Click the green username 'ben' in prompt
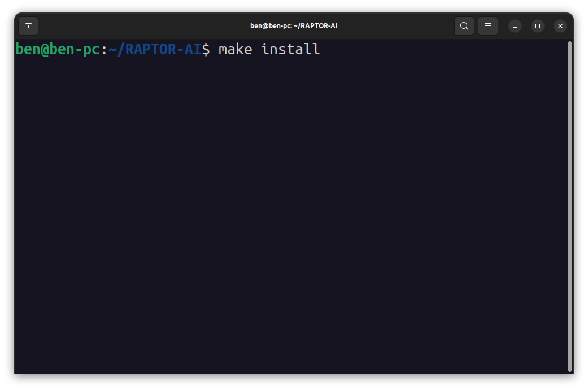 [26, 49]
